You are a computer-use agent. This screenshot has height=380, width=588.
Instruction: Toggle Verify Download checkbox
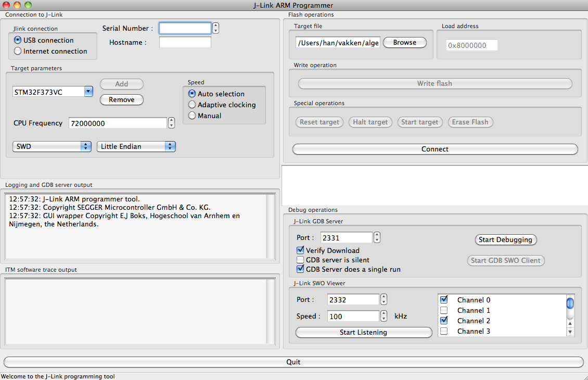pos(300,250)
